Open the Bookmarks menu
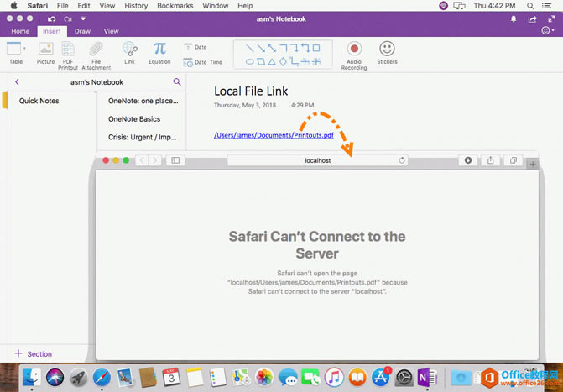563x392 pixels. [175, 6]
